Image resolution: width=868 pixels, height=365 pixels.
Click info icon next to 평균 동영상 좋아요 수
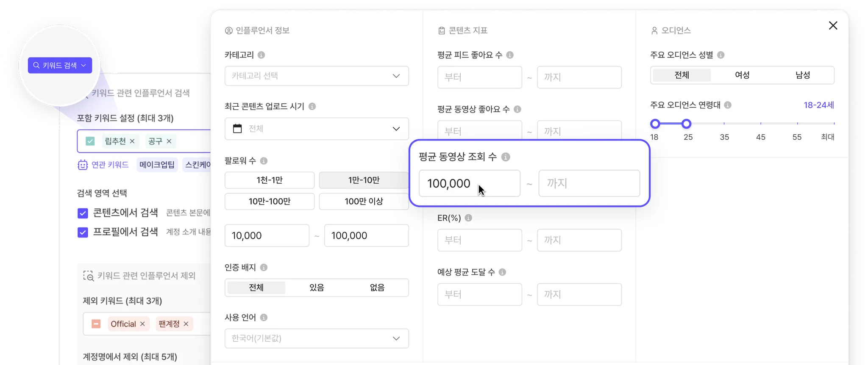tap(517, 109)
